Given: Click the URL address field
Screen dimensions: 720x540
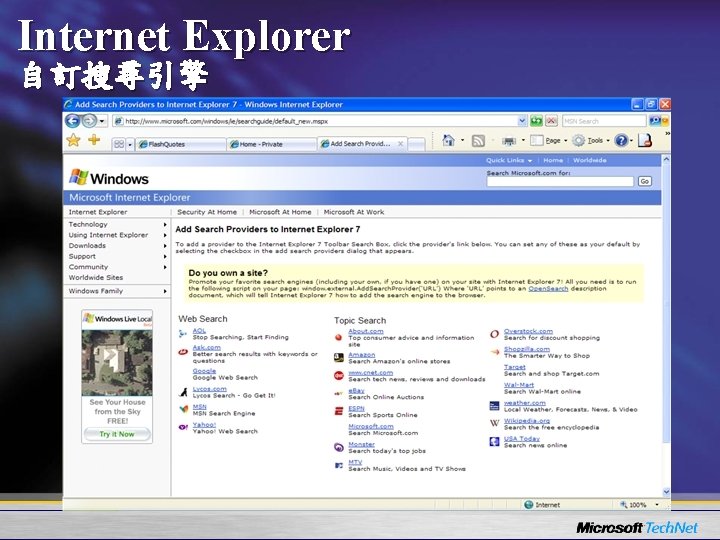Looking at the screenshot, I should pos(315,121).
